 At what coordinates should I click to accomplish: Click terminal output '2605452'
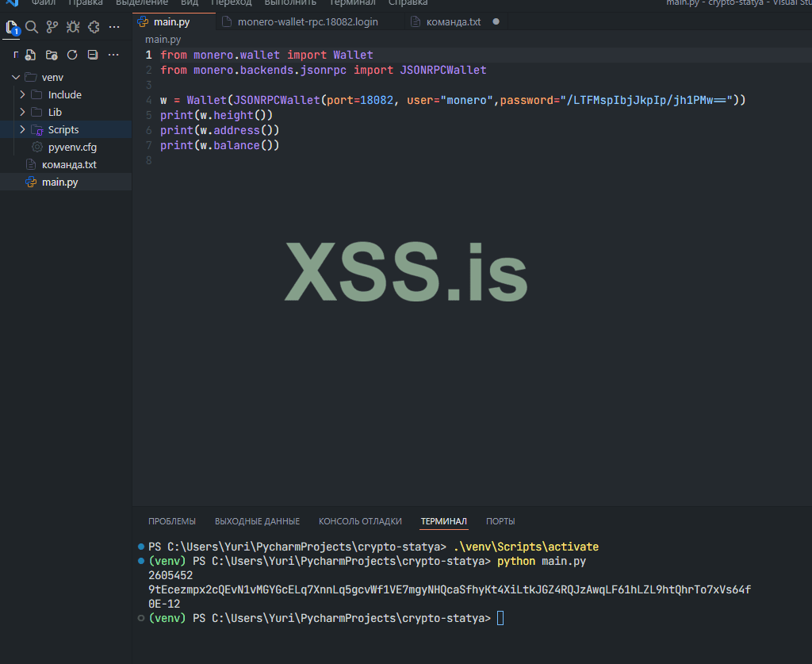(x=170, y=575)
